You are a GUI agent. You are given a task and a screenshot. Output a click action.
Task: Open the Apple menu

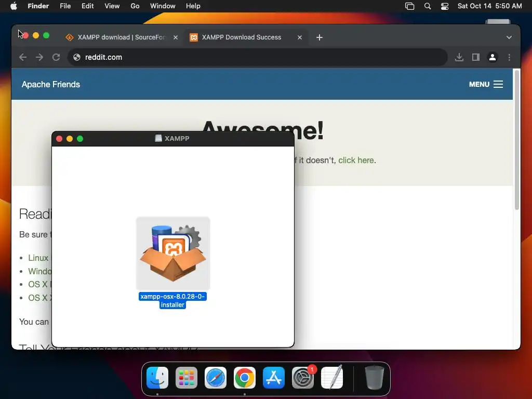point(14,6)
